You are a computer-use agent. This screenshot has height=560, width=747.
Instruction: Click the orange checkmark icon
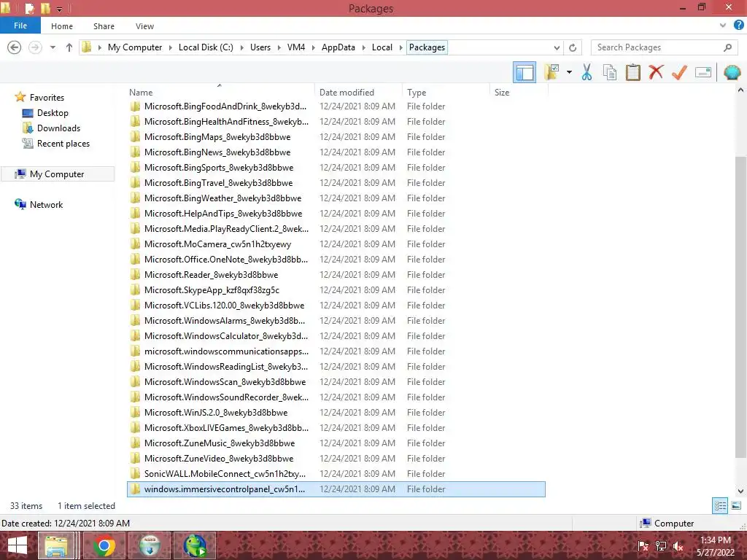pyautogui.click(x=679, y=72)
